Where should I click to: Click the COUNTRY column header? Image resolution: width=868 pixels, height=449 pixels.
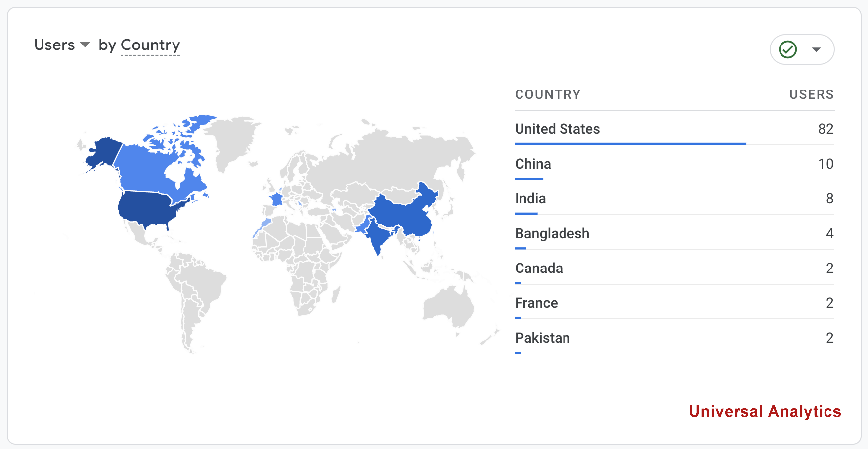tap(548, 94)
